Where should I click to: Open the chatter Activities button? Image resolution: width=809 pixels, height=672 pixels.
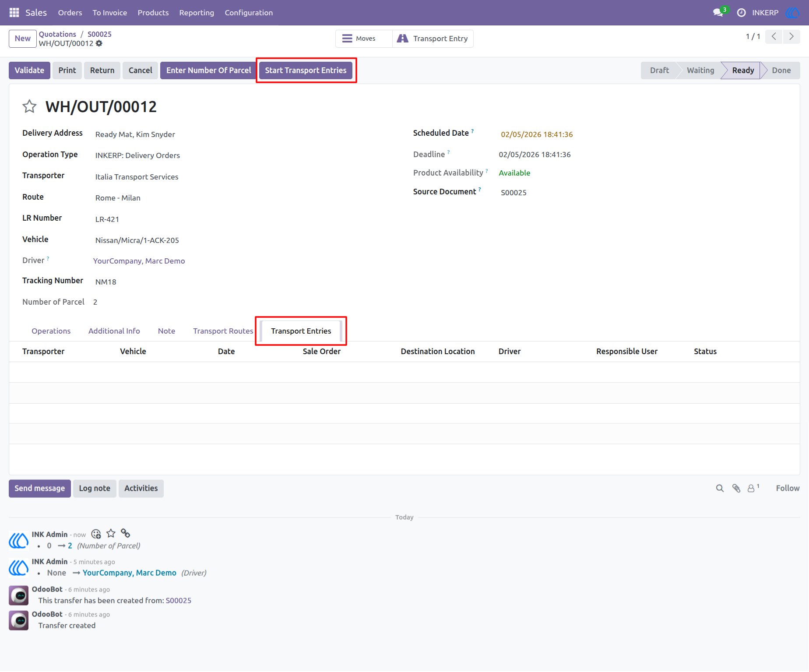tap(141, 489)
